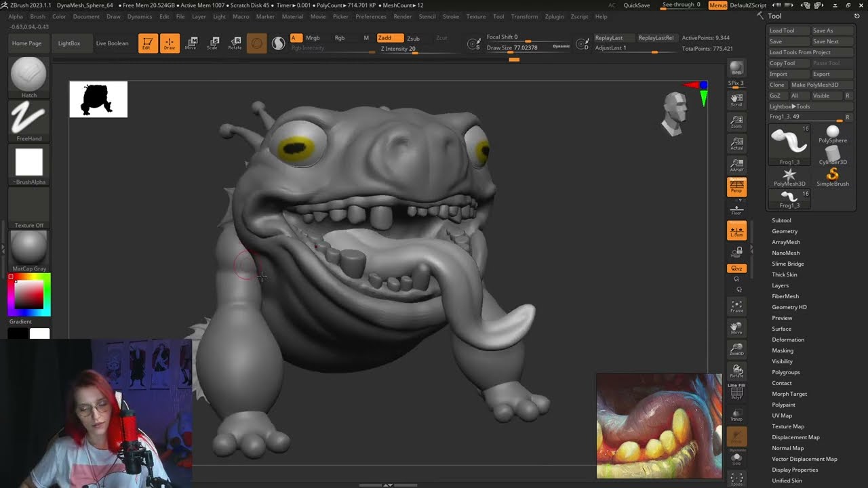Click the camera head orientation widget
The height and width of the screenshot is (488, 868).
coord(676,113)
